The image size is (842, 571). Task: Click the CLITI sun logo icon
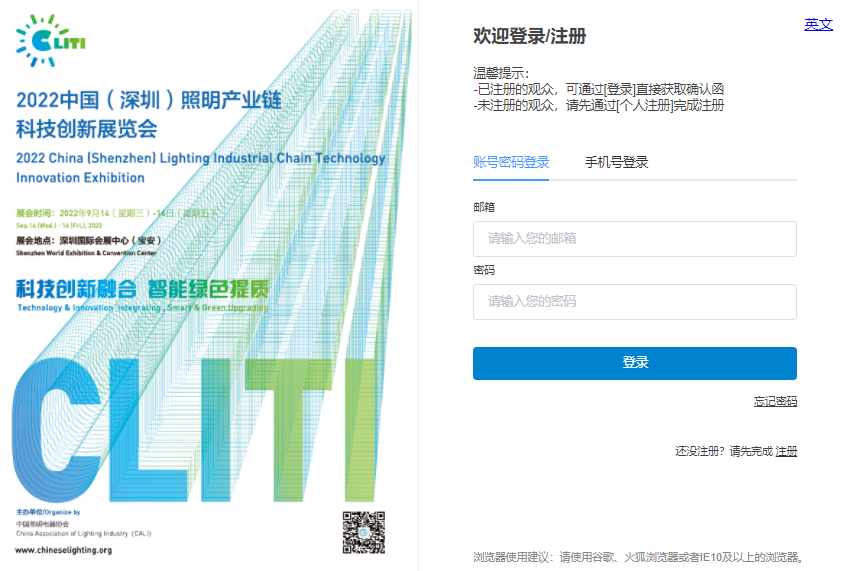coord(50,40)
